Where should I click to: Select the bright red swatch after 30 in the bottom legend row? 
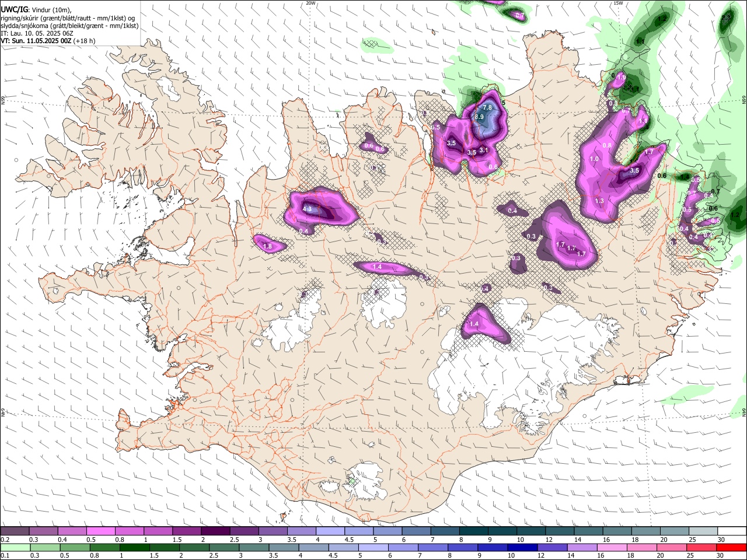point(732,547)
